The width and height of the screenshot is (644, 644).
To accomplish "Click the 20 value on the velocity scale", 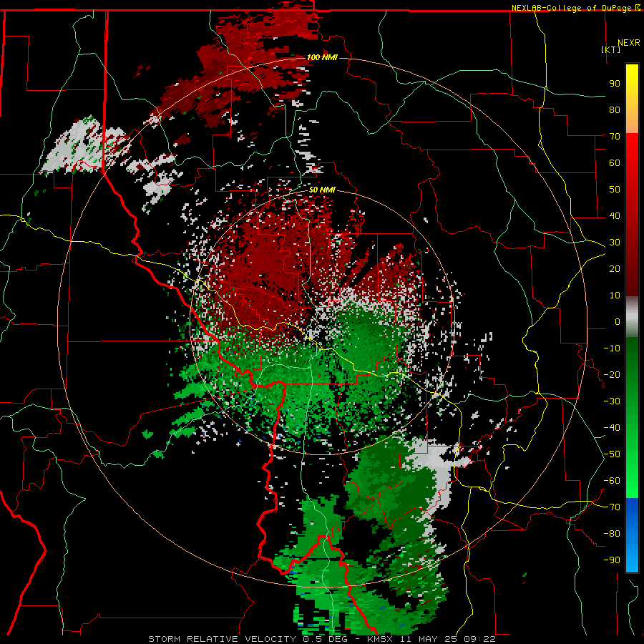I will [615, 268].
